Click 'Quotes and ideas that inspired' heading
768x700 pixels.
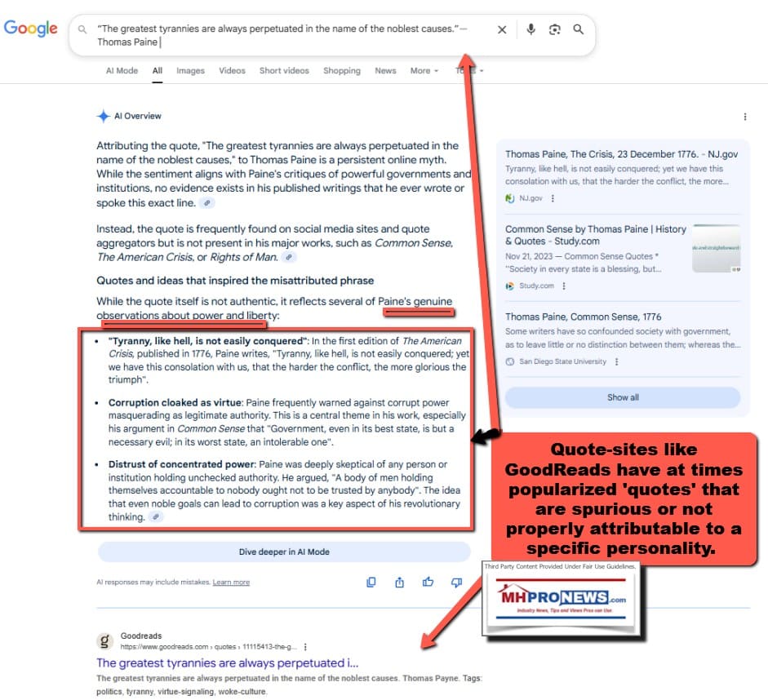point(235,281)
